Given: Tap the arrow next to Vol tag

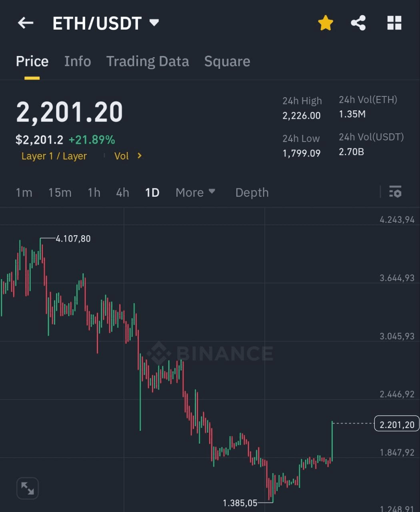Looking at the screenshot, I should point(140,156).
